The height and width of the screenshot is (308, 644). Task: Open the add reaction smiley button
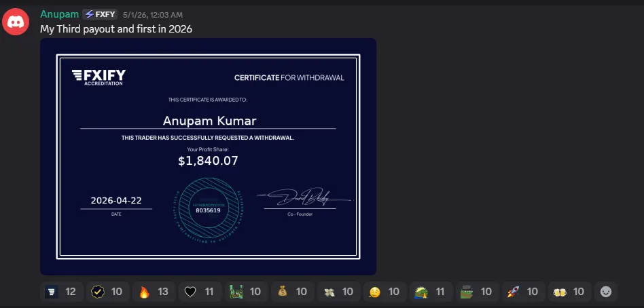pos(606,292)
